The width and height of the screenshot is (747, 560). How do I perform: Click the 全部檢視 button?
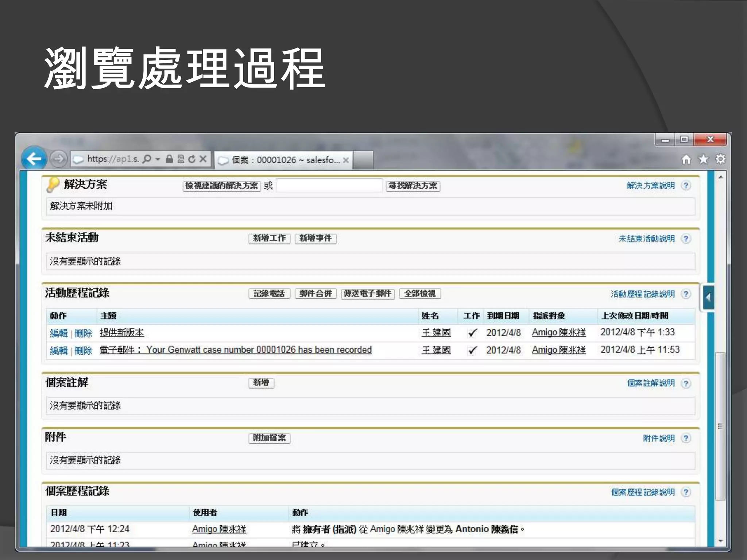click(420, 293)
